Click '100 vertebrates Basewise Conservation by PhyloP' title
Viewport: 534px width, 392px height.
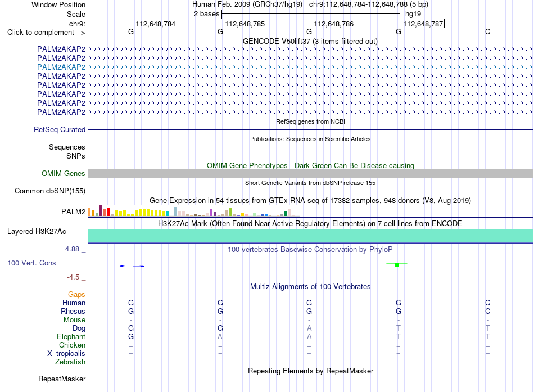point(310,250)
